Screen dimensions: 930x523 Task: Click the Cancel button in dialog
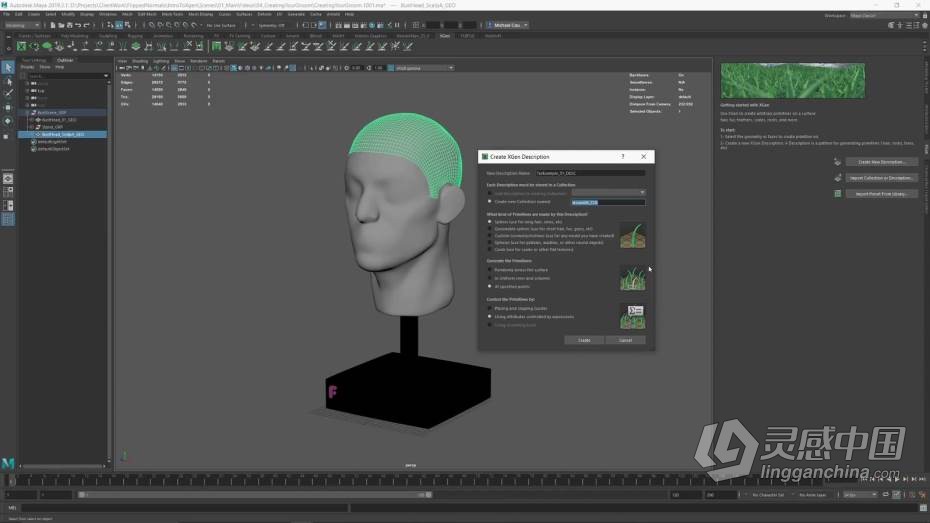tap(625, 340)
